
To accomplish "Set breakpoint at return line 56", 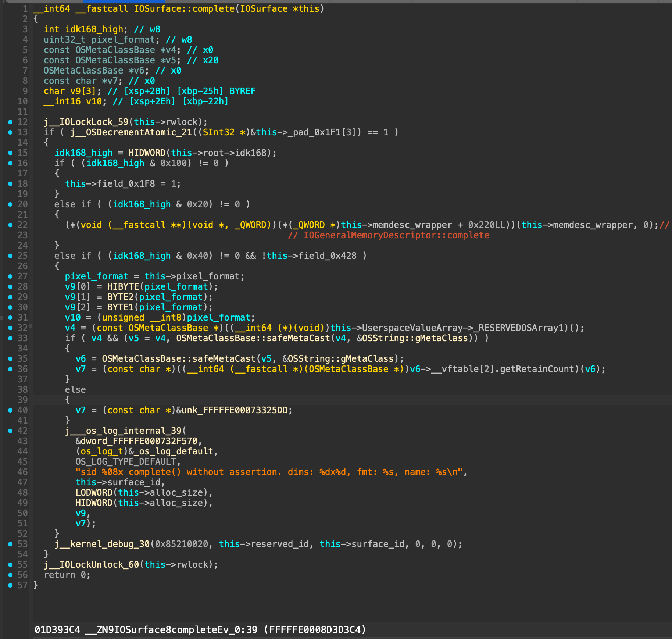I will click(10, 575).
